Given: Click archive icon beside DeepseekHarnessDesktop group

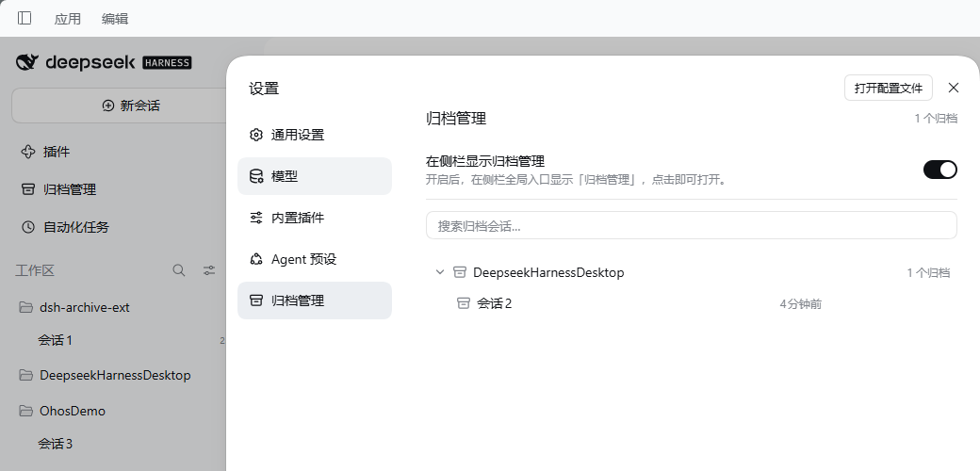Looking at the screenshot, I should click(x=460, y=272).
